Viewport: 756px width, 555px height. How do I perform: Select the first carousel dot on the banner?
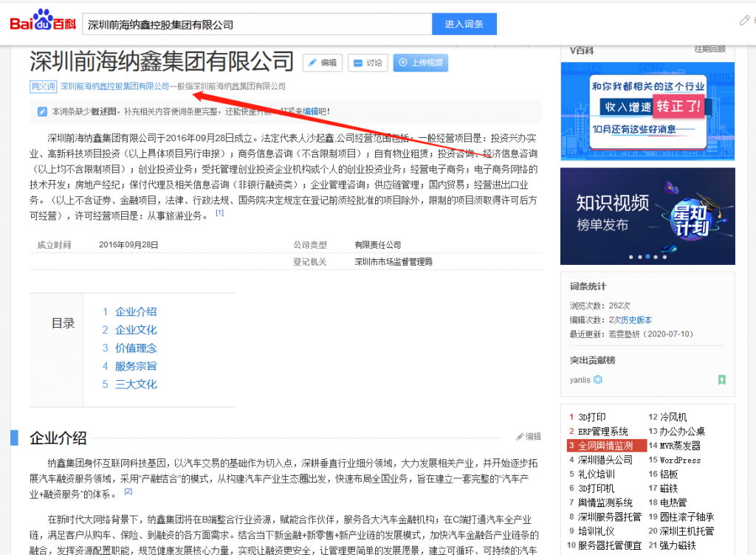631,257
